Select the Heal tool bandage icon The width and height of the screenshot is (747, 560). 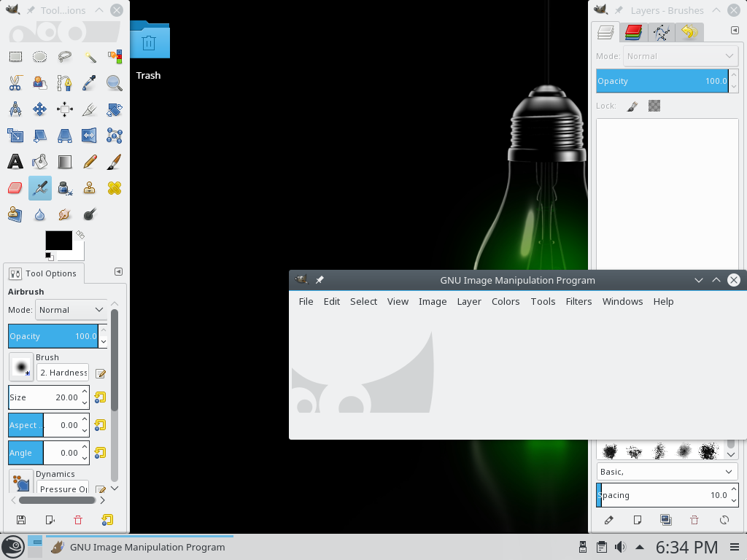coord(115,188)
